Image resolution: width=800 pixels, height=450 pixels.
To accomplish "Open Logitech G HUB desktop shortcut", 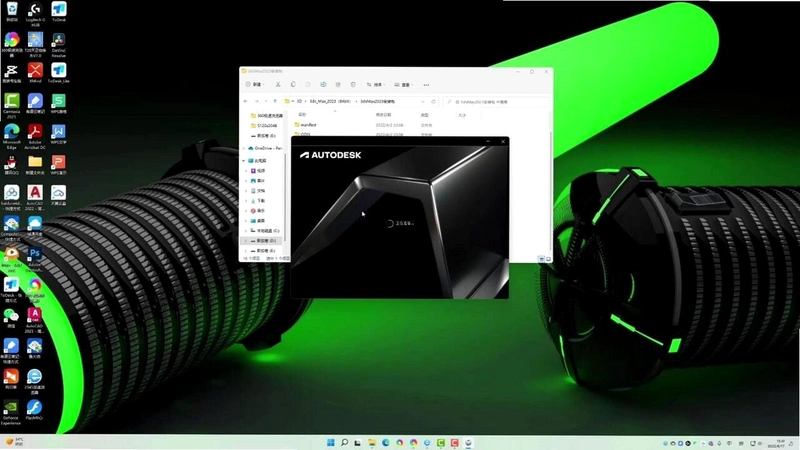I will click(x=35, y=14).
